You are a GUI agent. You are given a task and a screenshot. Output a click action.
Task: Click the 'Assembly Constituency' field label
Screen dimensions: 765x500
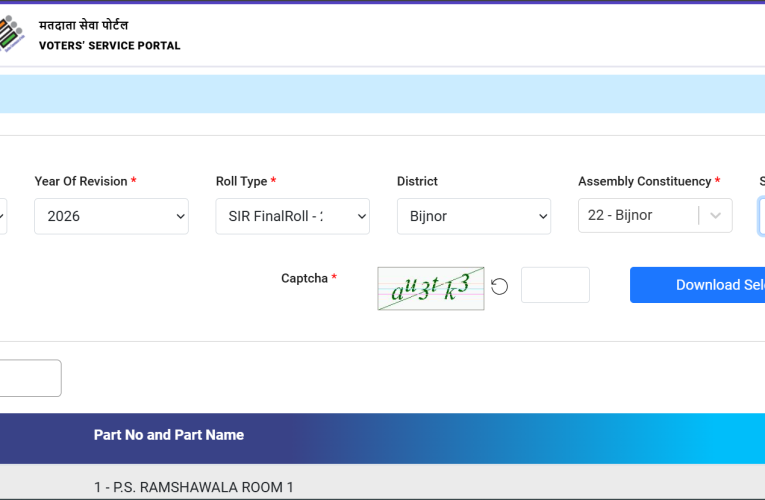(644, 182)
